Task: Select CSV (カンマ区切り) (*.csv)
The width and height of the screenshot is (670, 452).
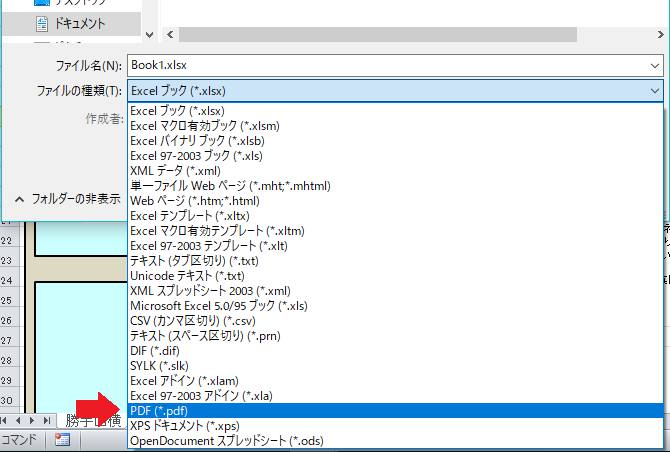Action: point(395,321)
